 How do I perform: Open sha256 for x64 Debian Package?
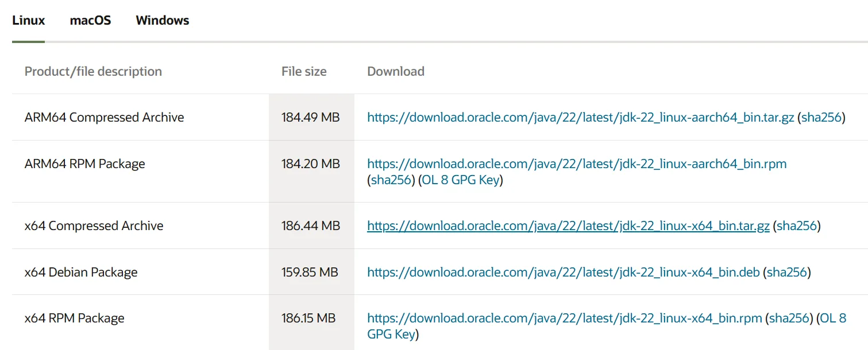pos(787,272)
